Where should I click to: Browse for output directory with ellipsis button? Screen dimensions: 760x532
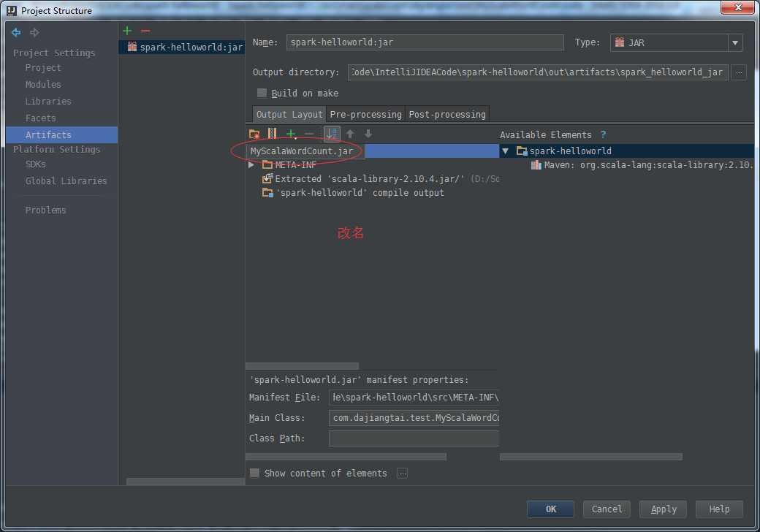[739, 72]
